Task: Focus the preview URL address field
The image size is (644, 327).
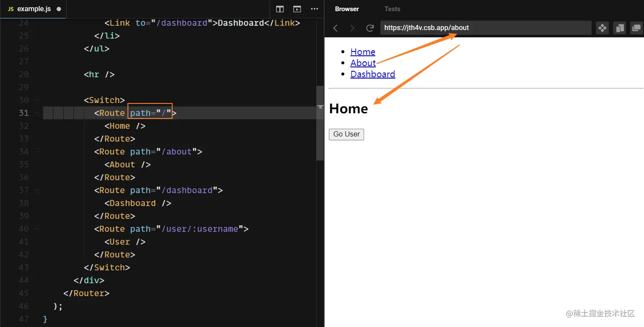Action: coord(485,28)
